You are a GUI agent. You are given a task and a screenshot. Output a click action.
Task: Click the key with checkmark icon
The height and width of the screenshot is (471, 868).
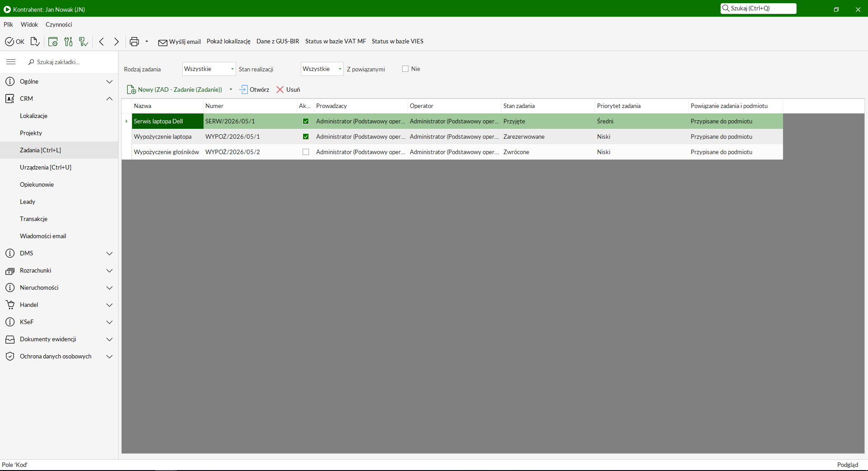[83, 42]
